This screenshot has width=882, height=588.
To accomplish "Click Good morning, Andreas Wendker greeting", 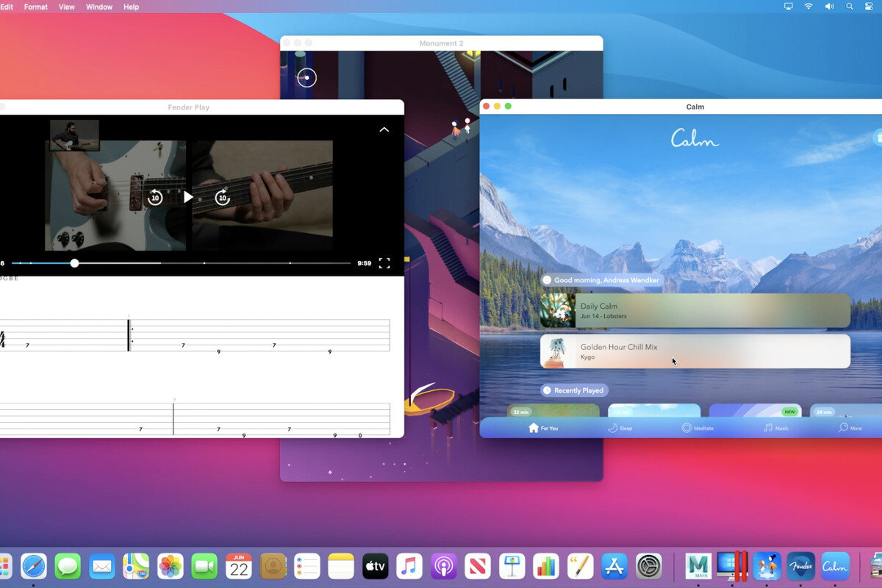I will tap(606, 280).
